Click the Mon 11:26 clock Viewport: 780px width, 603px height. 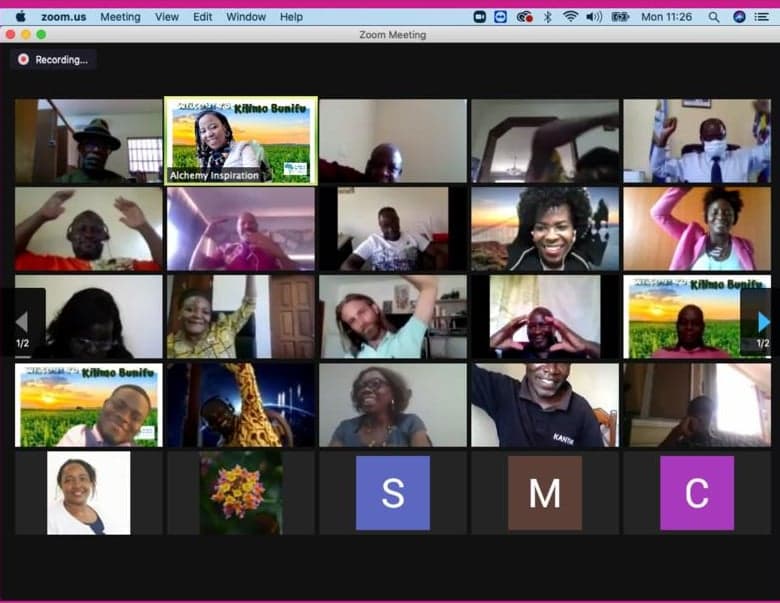coord(666,17)
